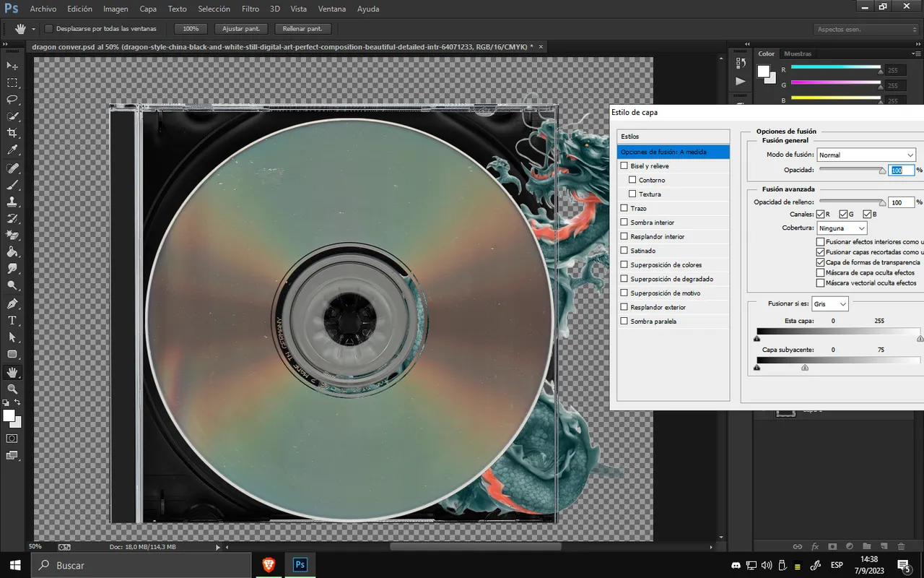Change screen mode icon in toolbar
924x578 pixels.
point(12,455)
